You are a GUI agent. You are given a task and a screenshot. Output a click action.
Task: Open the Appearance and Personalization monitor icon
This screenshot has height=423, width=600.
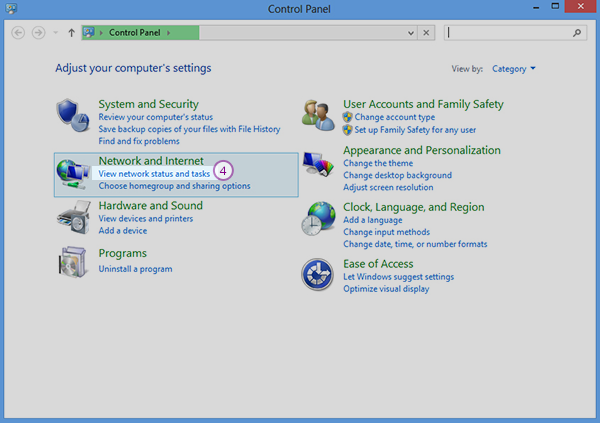[318, 164]
